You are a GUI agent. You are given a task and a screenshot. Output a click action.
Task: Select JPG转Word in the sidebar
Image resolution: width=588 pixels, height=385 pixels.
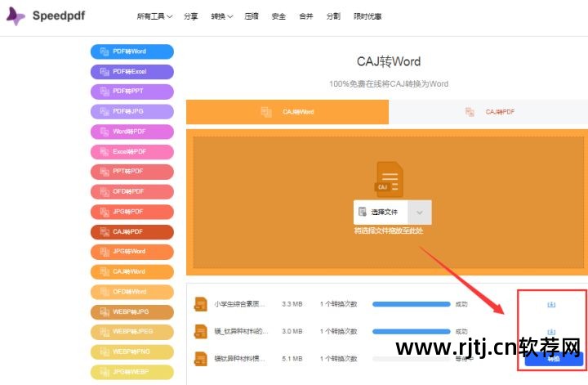click(x=132, y=252)
